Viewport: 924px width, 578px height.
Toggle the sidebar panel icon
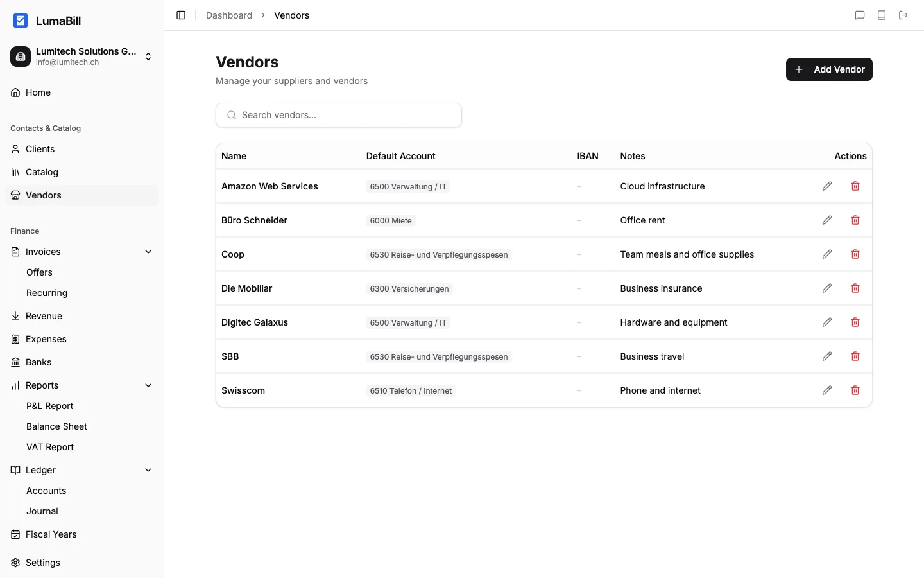click(x=180, y=15)
